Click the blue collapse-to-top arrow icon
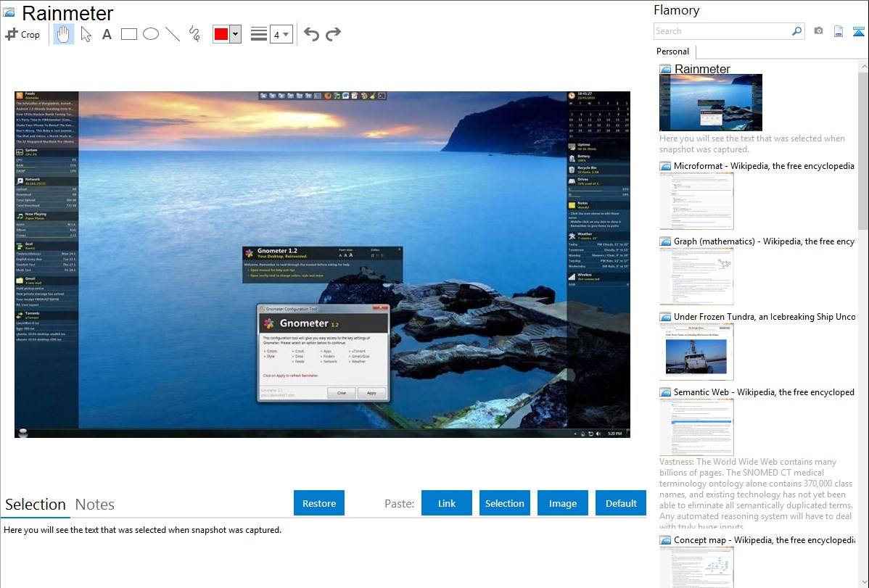The image size is (869, 588). [x=858, y=31]
